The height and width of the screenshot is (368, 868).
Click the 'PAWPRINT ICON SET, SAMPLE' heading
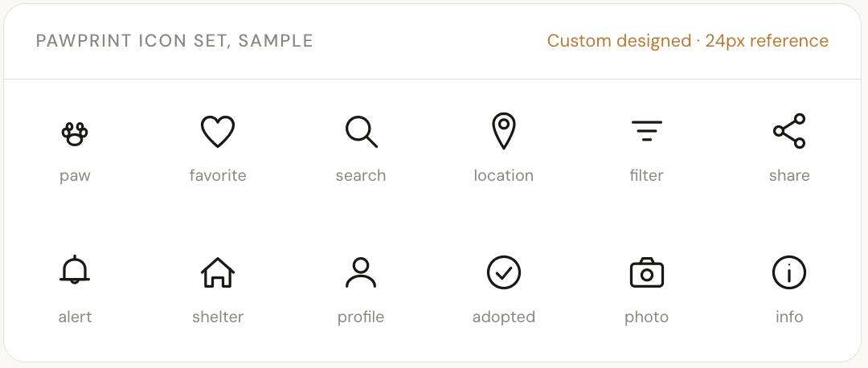pos(175,41)
